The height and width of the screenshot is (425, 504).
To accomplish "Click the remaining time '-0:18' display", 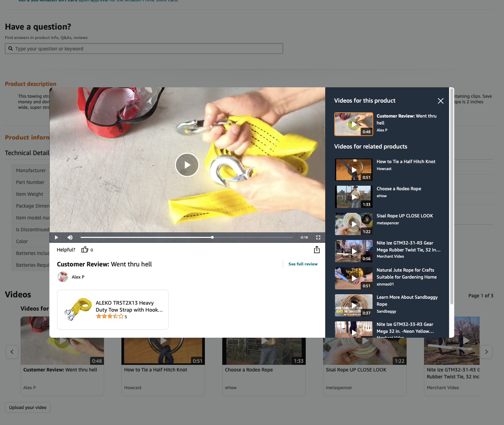I will [x=304, y=238].
